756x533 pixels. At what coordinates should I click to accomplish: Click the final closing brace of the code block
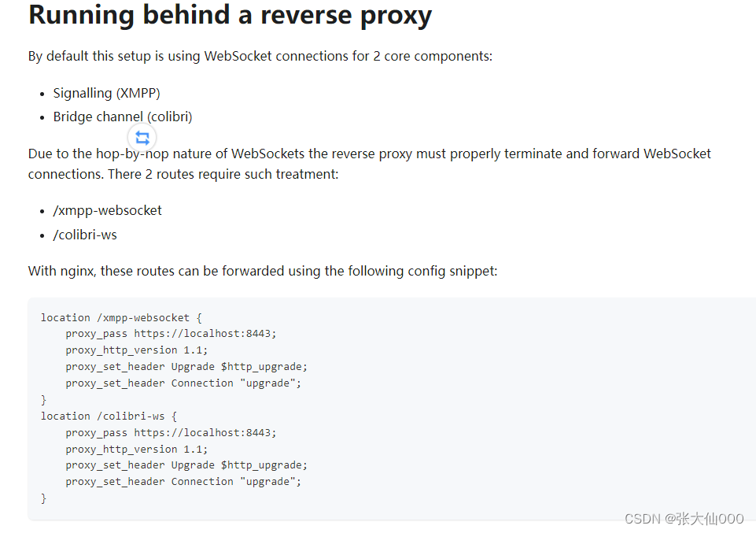click(43, 498)
